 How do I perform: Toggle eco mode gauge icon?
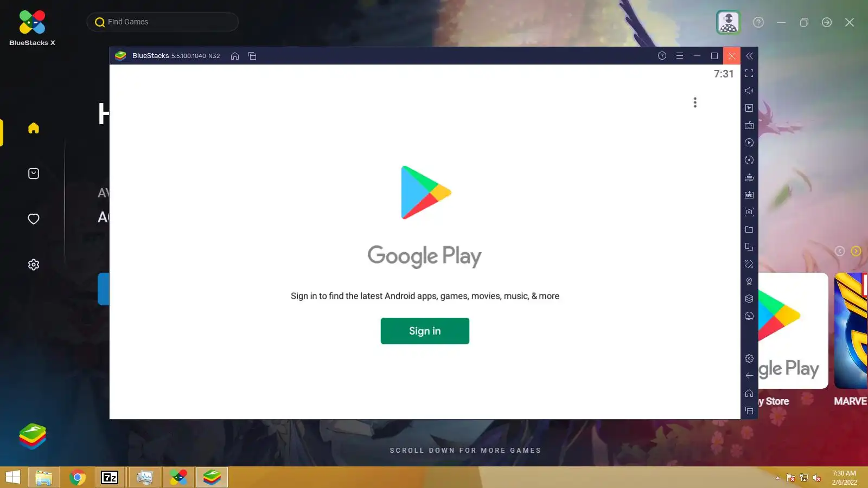[749, 316]
